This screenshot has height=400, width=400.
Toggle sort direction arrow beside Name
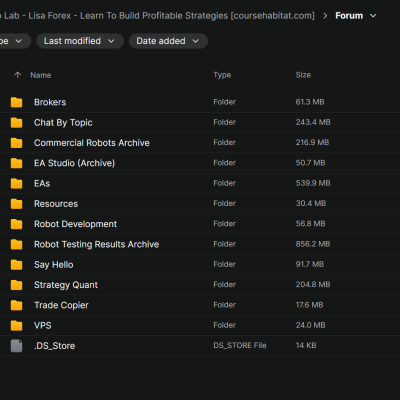[x=18, y=75]
